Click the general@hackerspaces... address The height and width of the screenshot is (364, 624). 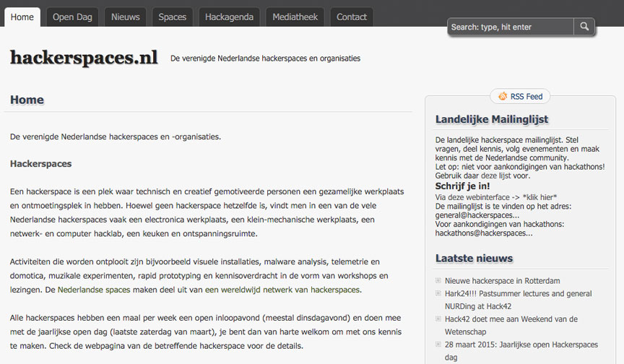coord(477,215)
